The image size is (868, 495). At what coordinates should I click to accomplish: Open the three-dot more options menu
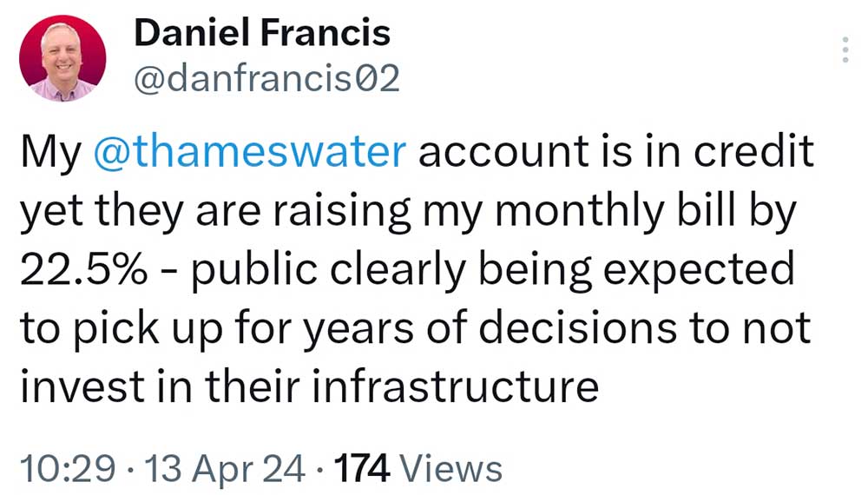tap(845, 52)
